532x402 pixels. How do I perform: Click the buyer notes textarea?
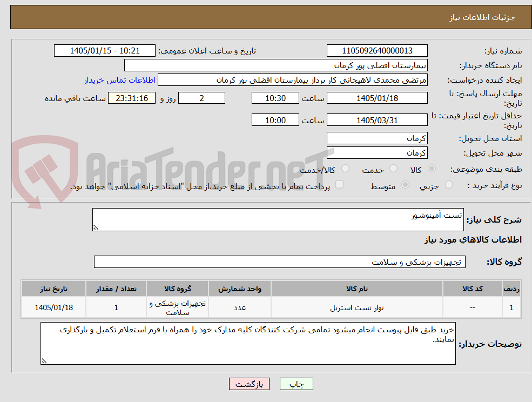248,343
